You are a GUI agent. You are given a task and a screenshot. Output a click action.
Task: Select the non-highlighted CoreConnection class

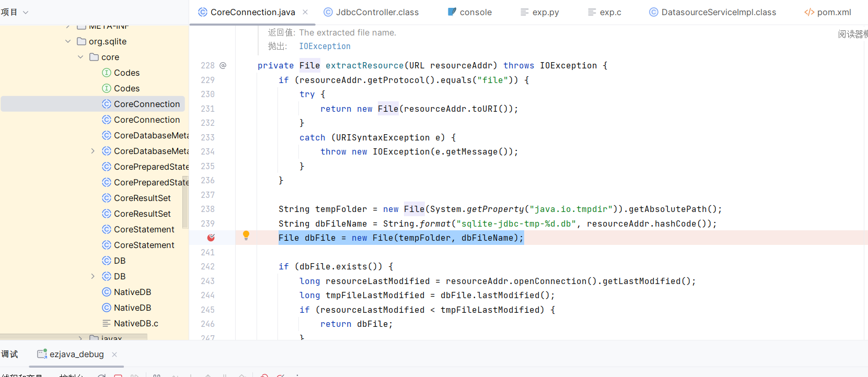tap(141, 120)
